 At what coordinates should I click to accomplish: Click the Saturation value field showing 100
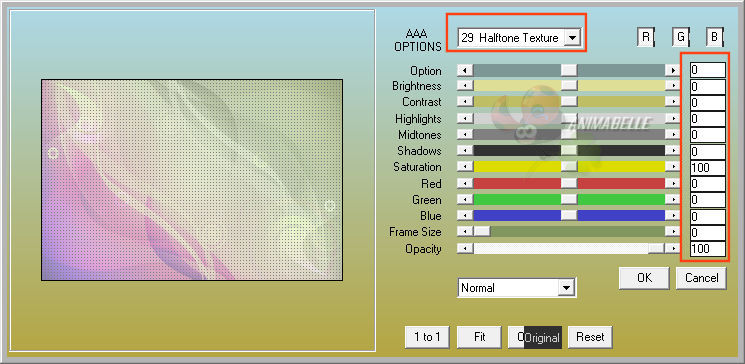707,167
